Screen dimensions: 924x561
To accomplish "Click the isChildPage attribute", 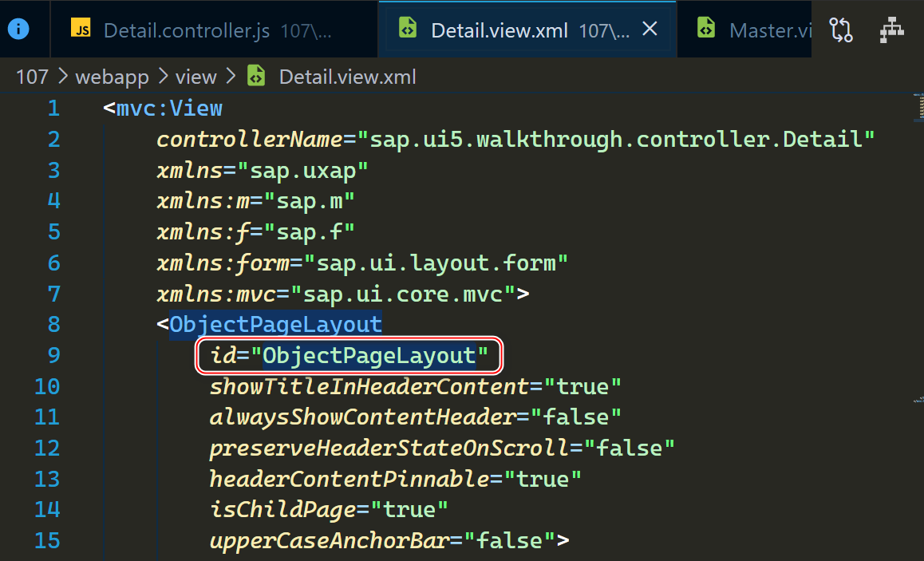I will [x=282, y=510].
